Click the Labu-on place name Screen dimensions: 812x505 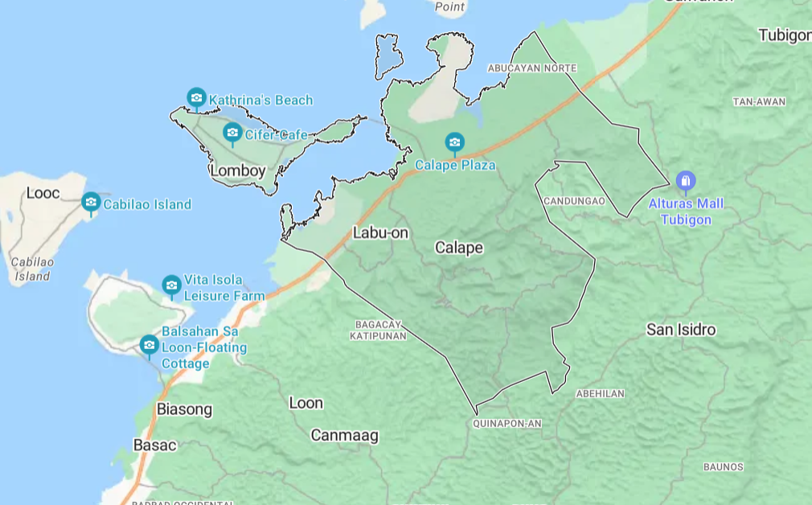(x=381, y=233)
